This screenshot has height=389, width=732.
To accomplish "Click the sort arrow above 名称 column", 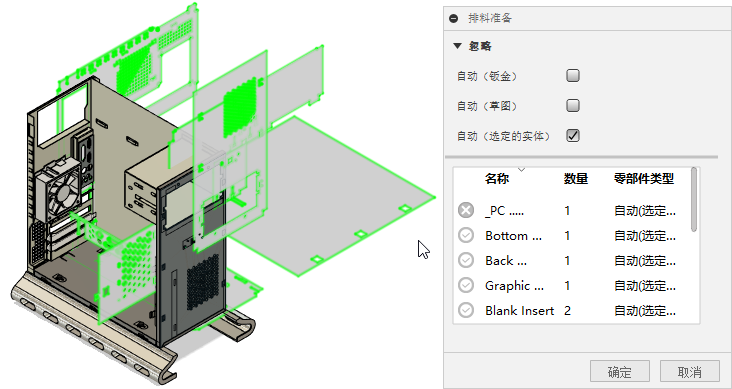I will (522, 170).
